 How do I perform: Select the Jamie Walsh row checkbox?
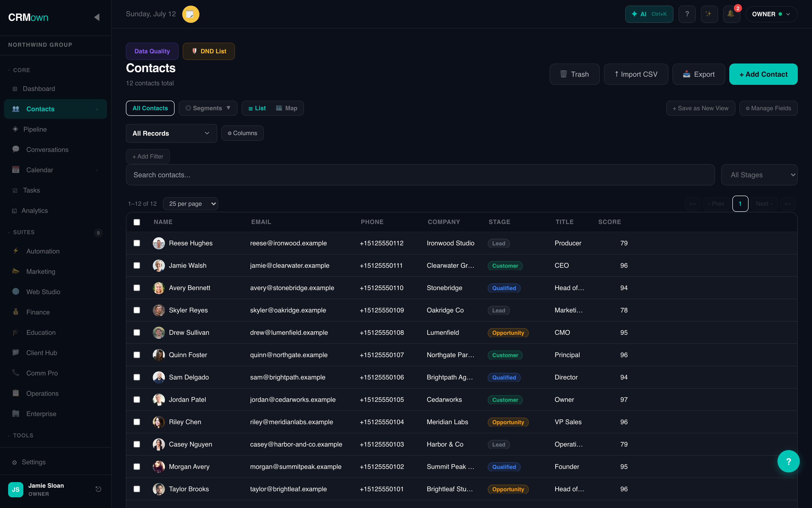pos(137,265)
